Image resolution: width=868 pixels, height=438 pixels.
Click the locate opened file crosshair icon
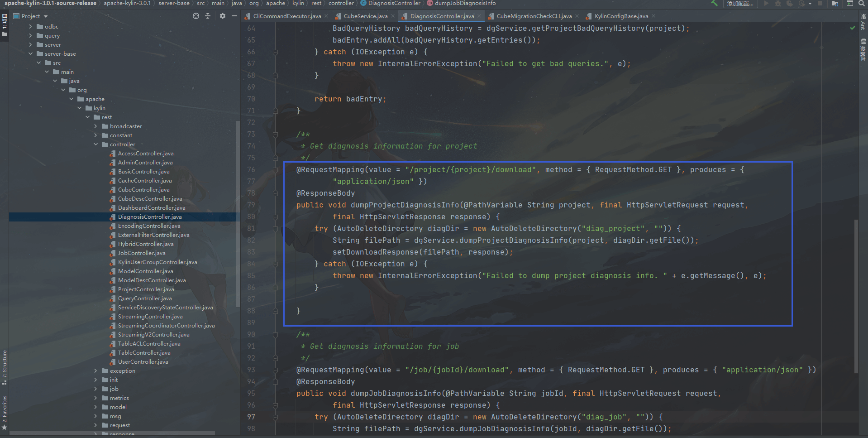(x=196, y=16)
